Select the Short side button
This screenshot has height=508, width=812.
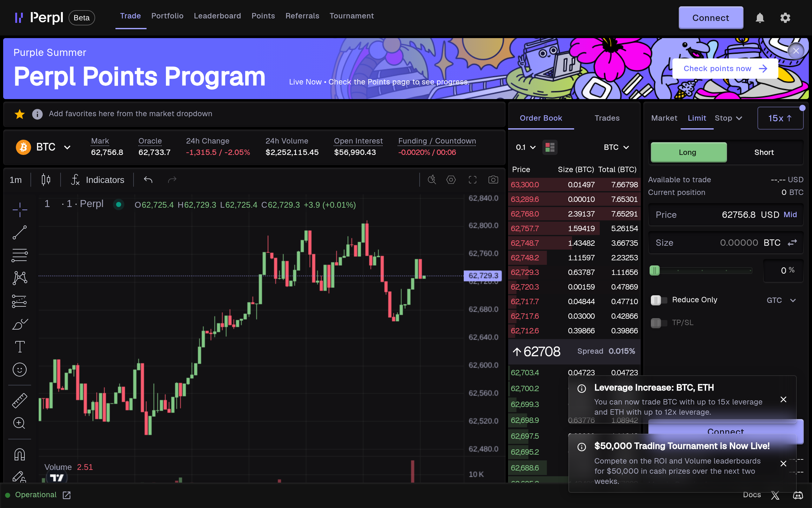(x=764, y=152)
